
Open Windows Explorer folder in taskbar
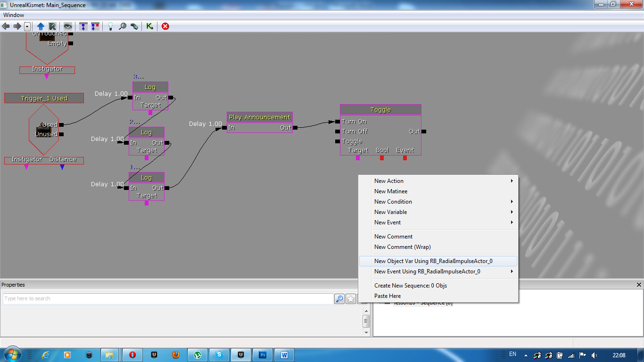pos(109,354)
